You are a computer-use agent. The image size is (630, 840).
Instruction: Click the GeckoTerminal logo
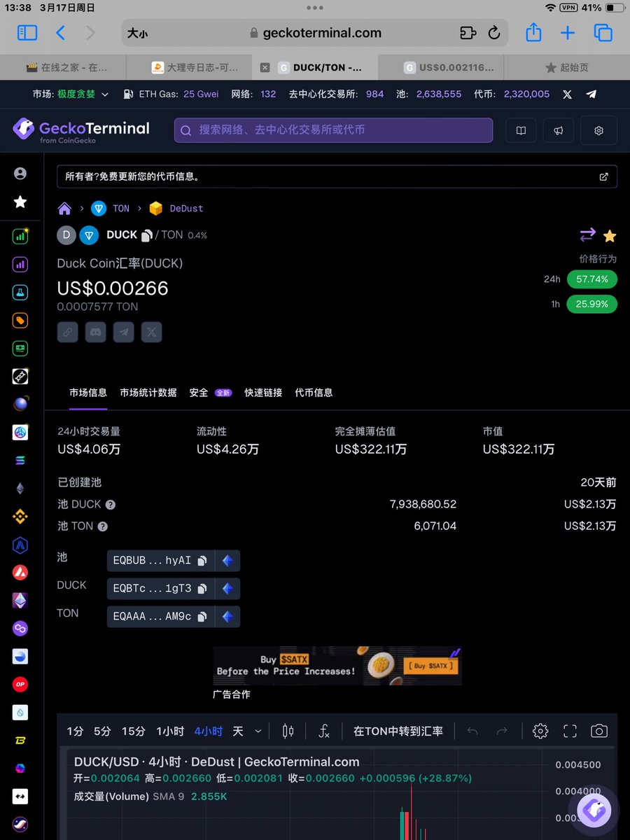pyautogui.click(x=81, y=130)
